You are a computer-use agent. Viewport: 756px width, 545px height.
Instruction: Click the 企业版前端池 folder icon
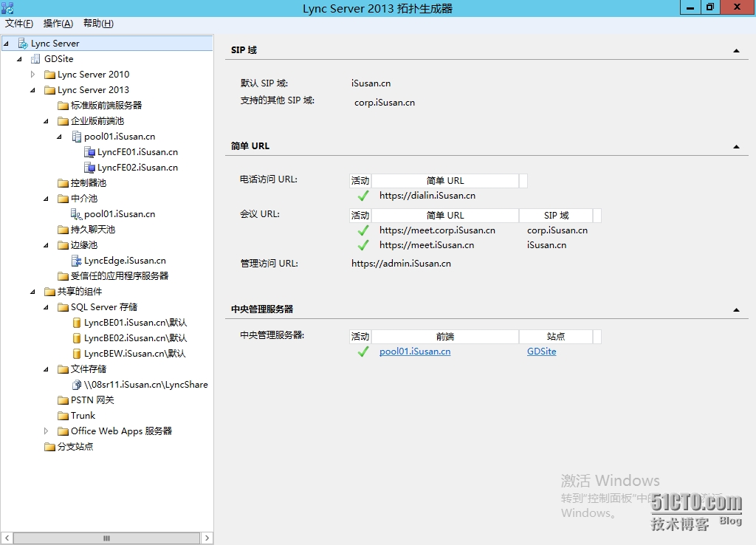63,121
